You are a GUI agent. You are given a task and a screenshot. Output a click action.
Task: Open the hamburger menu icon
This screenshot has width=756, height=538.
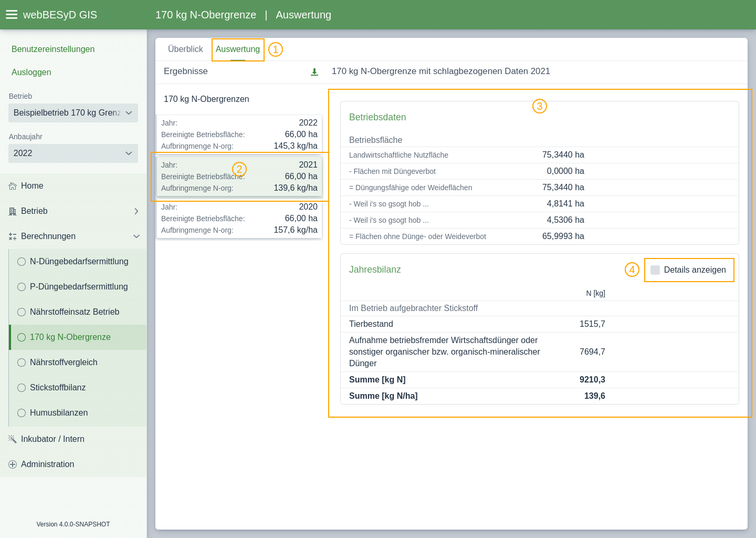(x=12, y=15)
